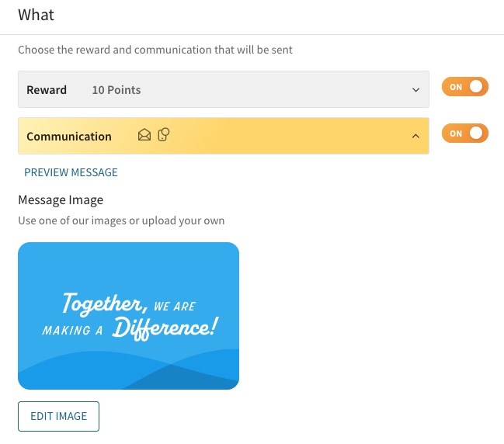Collapse the Communication section with up chevron
504x444 pixels.
[415, 136]
